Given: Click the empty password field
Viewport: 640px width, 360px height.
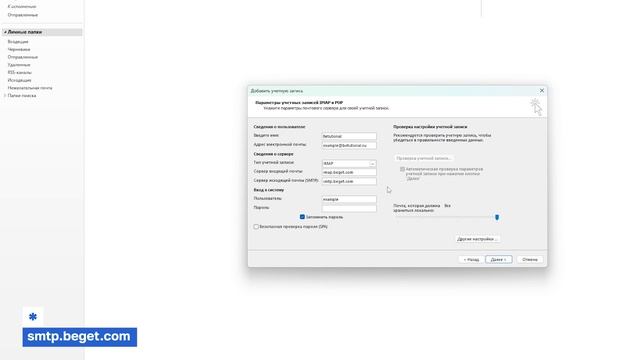Looking at the screenshot, I should tap(349, 208).
